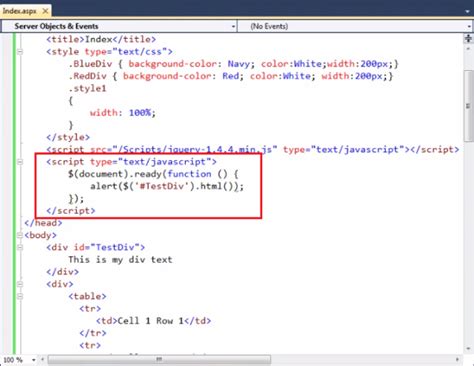Collapse the plain div block outline
The width and height of the screenshot is (474, 366).
(20, 284)
